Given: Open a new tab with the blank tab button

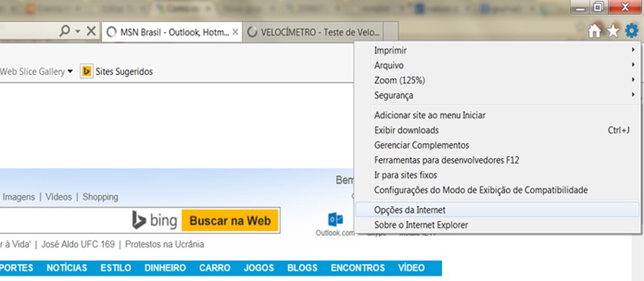Looking at the screenshot, I should click(392, 32).
